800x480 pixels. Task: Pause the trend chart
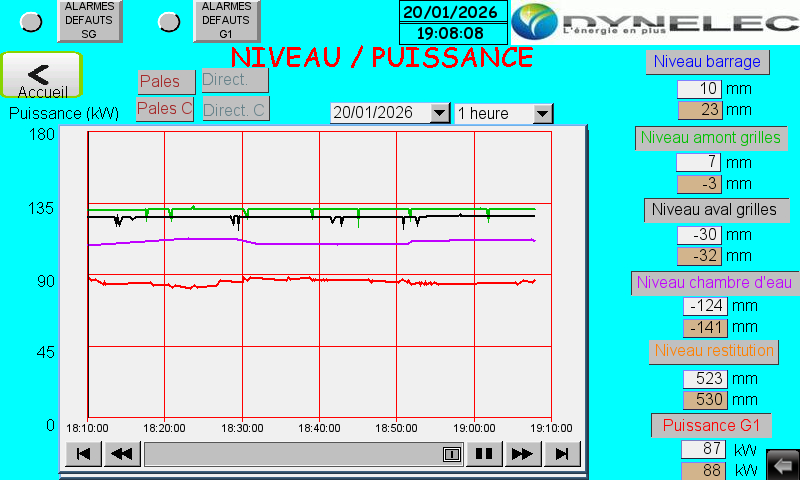[484, 454]
